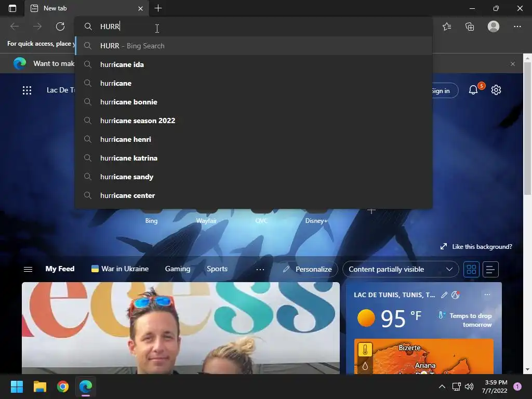
Task: Choose the hurricane ida suggestion
Action: tap(254, 64)
